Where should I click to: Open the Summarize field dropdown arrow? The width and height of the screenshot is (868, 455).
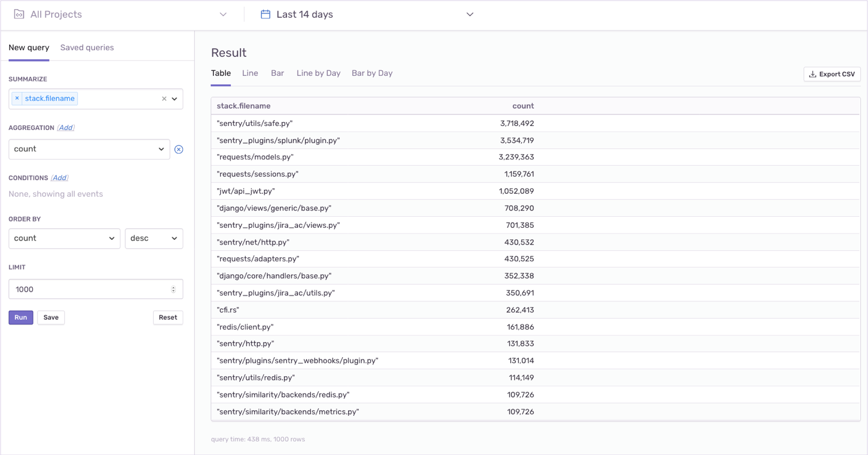(175, 99)
